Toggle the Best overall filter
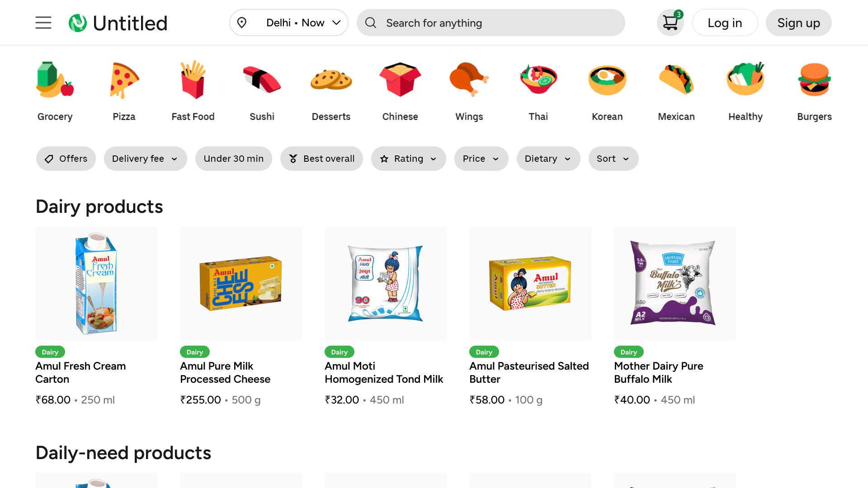 pos(321,159)
